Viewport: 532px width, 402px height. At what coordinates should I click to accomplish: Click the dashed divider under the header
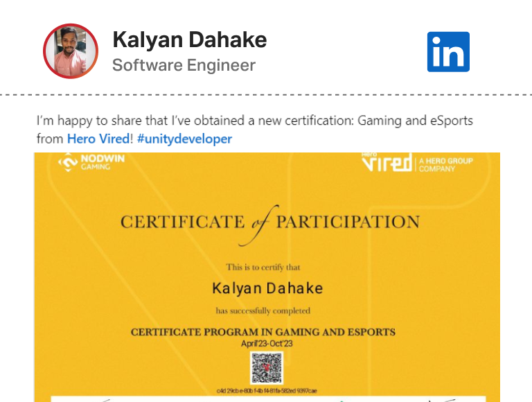266,94
